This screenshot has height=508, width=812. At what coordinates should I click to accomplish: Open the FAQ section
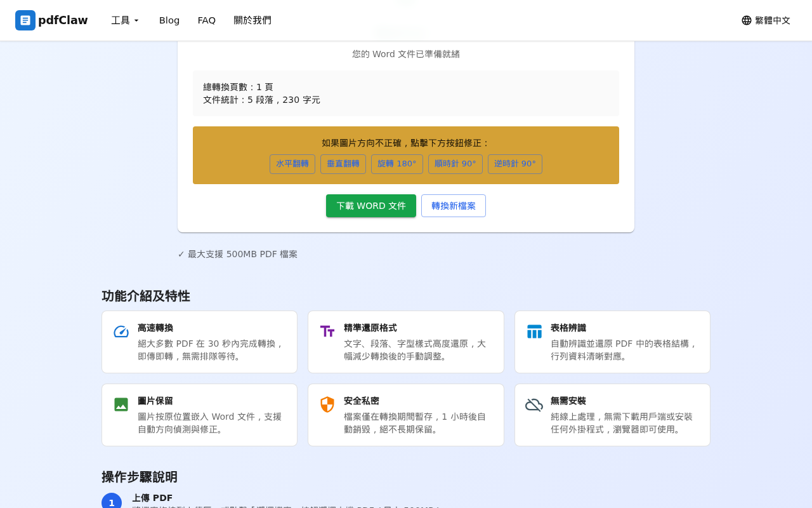[206, 20]
